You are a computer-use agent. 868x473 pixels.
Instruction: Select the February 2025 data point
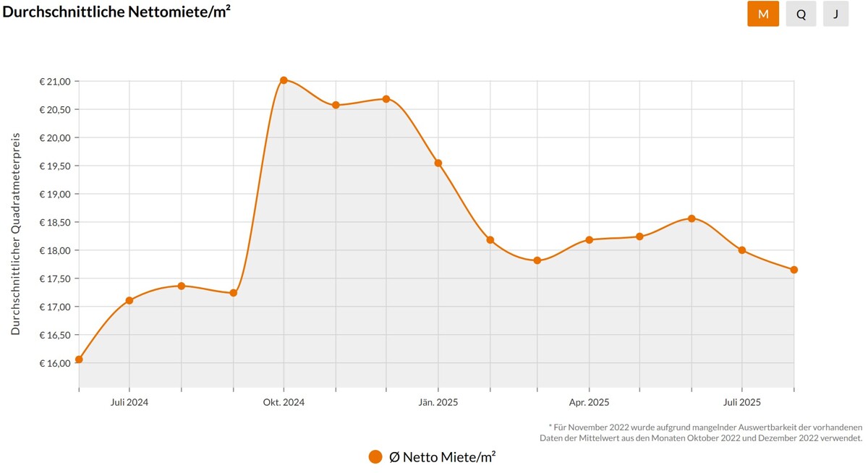(x=490, y=239)
